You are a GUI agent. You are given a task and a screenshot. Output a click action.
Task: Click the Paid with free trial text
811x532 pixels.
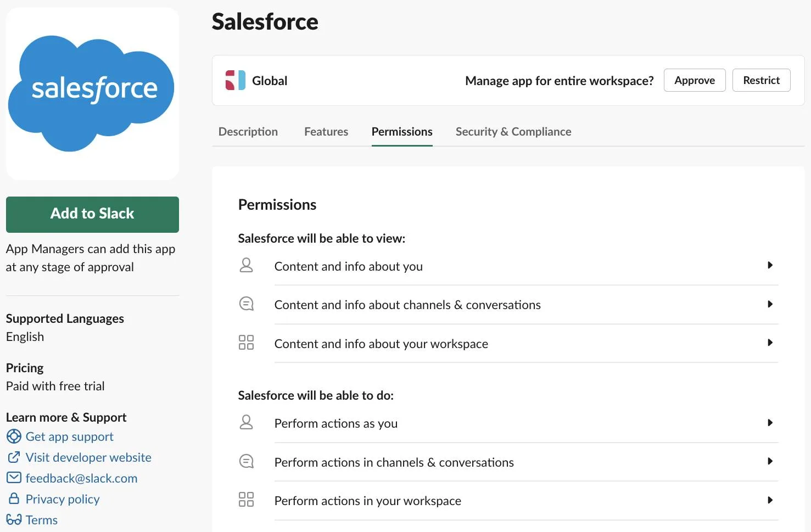coord(55,386)
